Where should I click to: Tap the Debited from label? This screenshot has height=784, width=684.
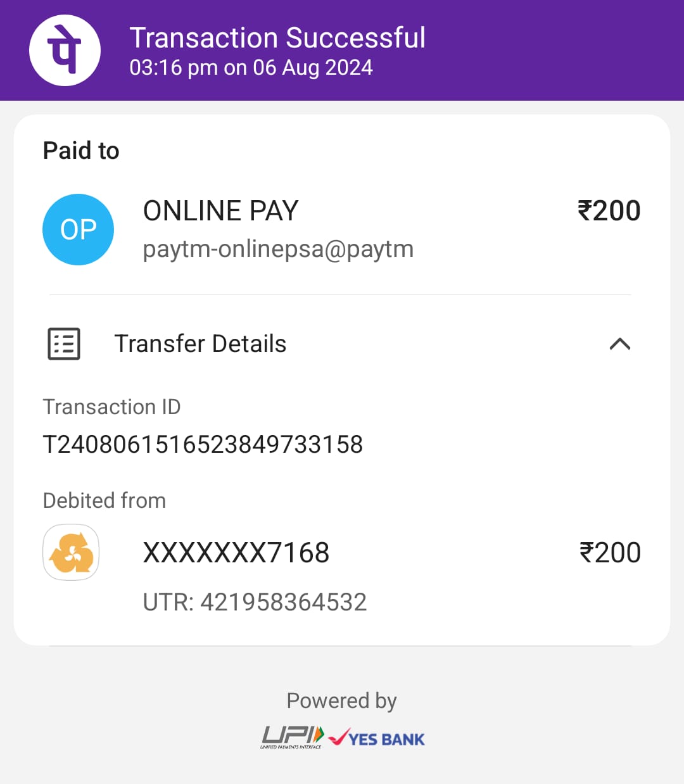click(x=104, y=500)
